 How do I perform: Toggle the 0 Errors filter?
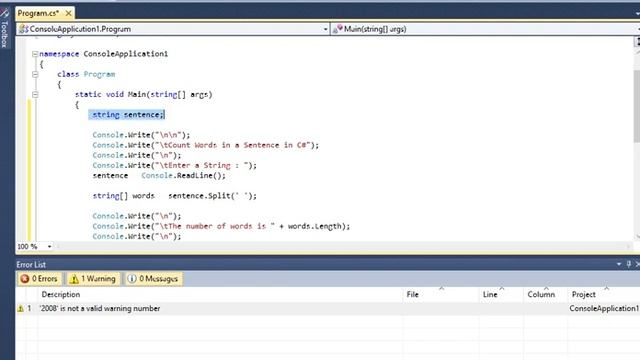[x=39, y=279]
